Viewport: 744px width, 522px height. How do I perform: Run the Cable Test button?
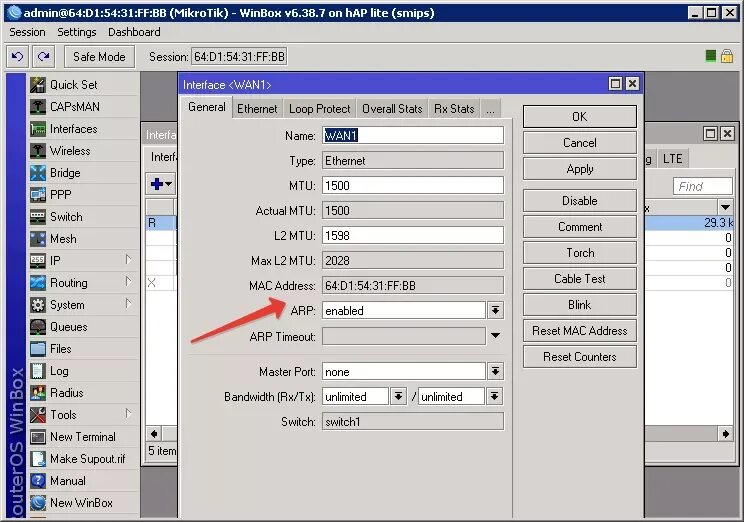coord(580,279)
